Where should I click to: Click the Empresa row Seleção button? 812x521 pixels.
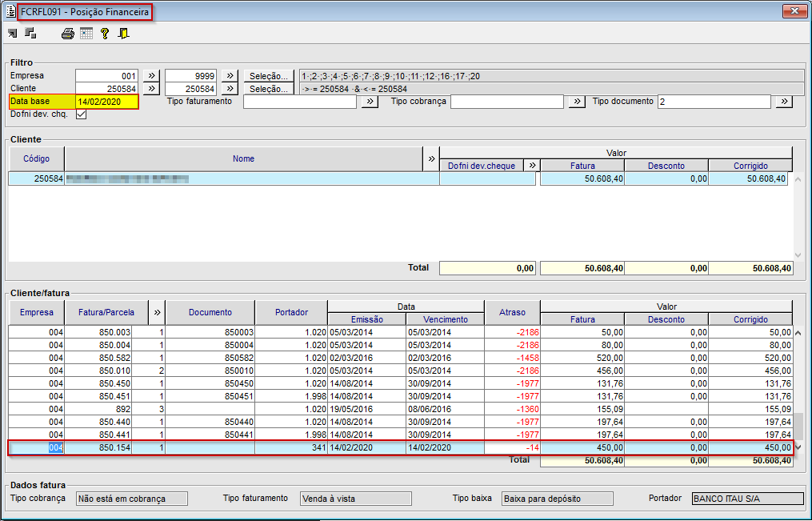[x=267, y=76]
